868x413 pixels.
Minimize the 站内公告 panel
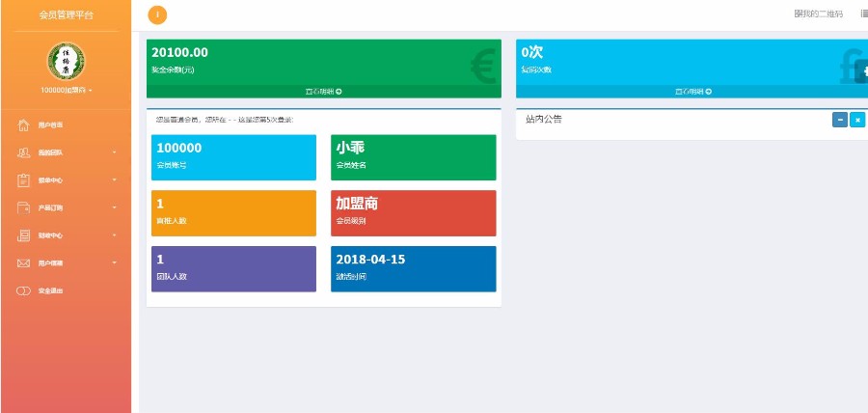[840, 120]
